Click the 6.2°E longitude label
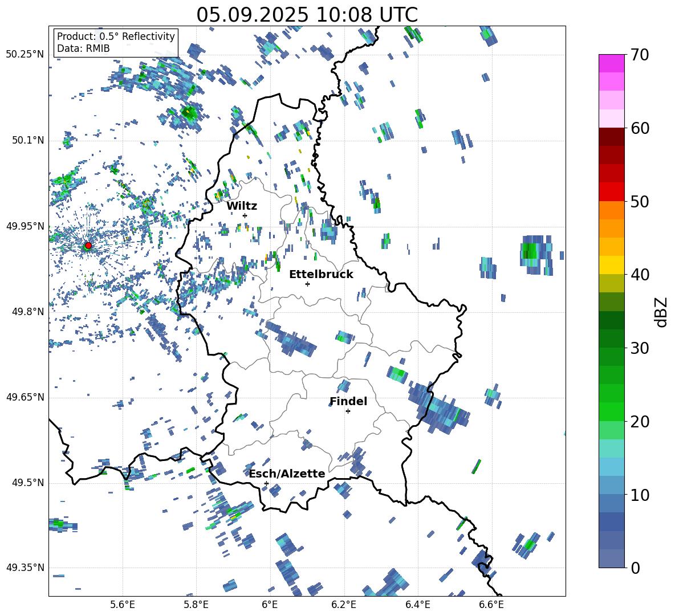 point(344,605)
